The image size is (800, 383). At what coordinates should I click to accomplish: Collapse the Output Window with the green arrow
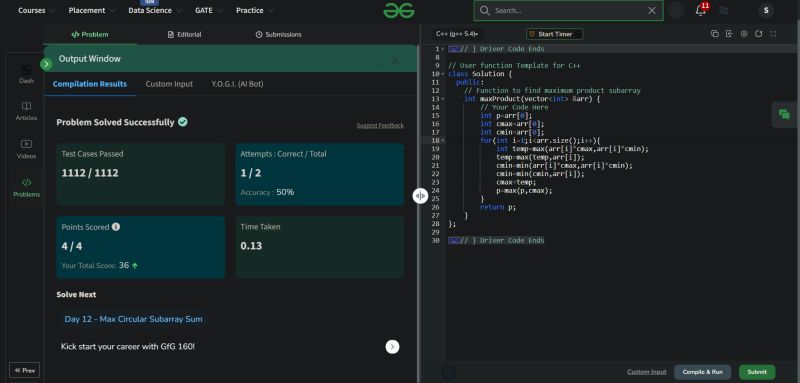[x=46, y=64]
